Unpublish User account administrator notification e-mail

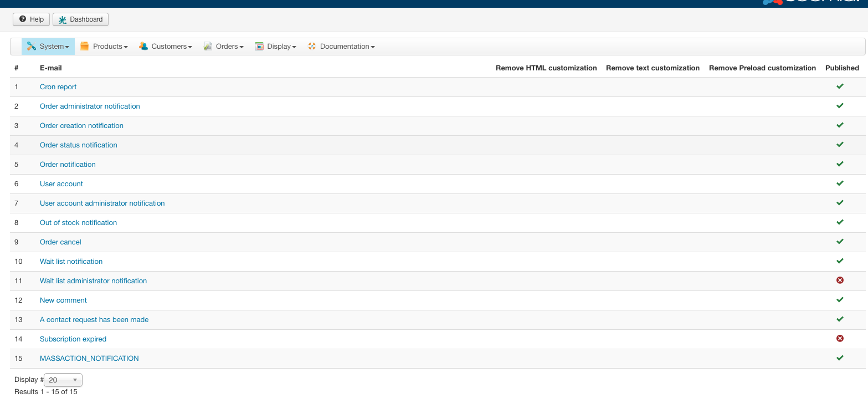[840, 203]
